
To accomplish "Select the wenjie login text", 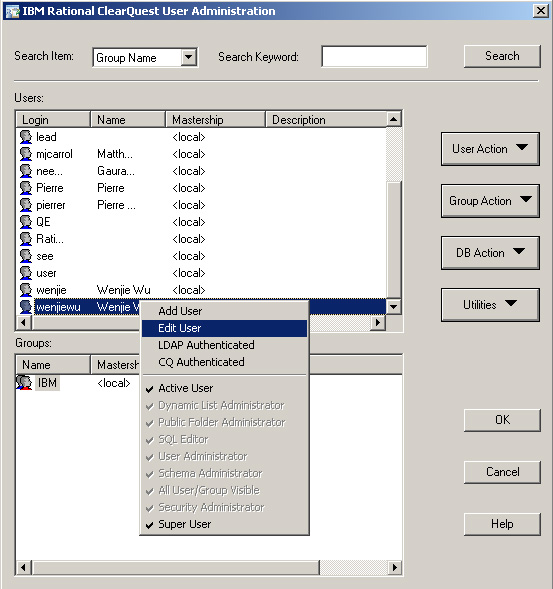I will [51, 290].
